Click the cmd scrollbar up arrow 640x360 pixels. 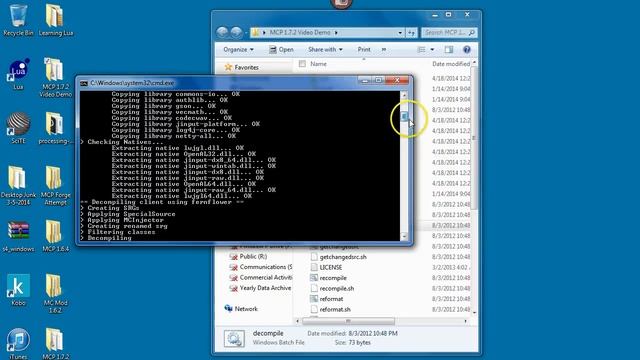tap(404, 95)
